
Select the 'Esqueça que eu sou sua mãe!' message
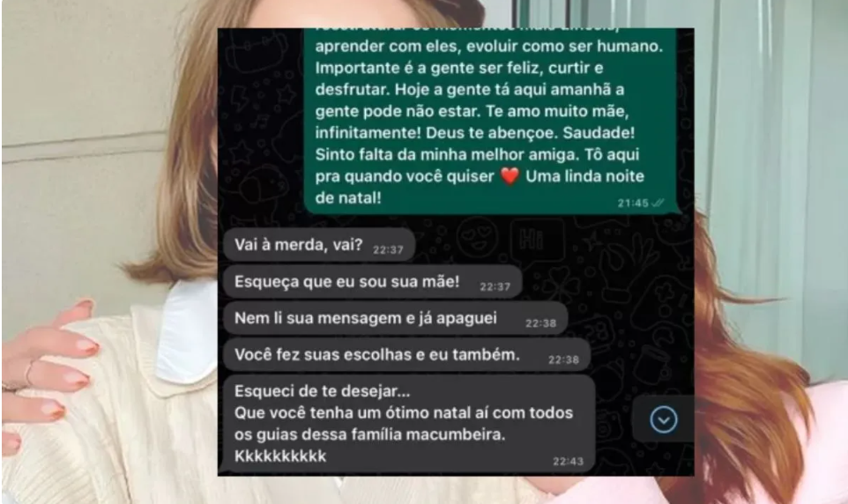click(x=373, y=282)
